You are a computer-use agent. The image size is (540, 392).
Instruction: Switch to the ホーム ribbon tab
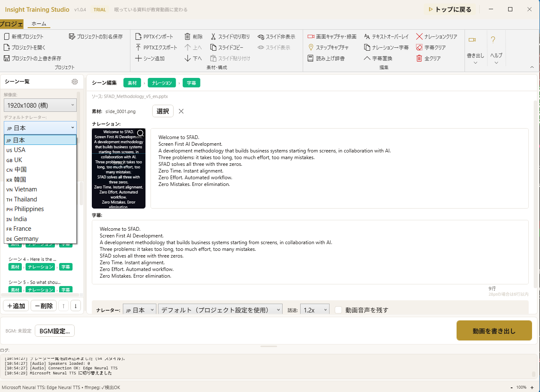39,23
